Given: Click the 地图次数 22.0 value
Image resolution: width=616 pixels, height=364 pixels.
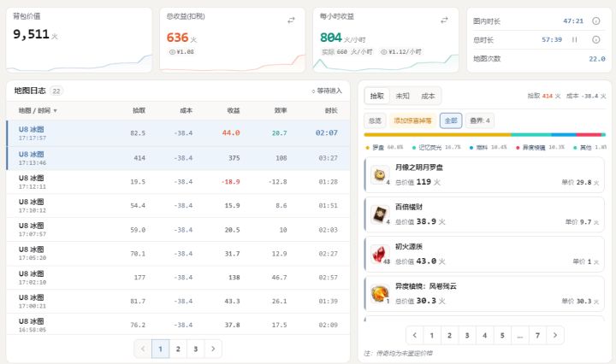Looking at the screenshot, I should [x=597, y=59].
